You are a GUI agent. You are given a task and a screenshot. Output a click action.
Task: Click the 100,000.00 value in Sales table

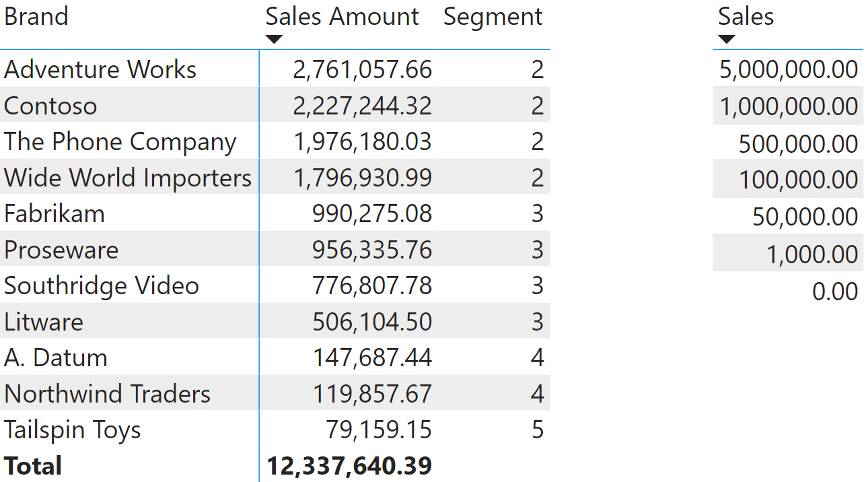(798, 180)
